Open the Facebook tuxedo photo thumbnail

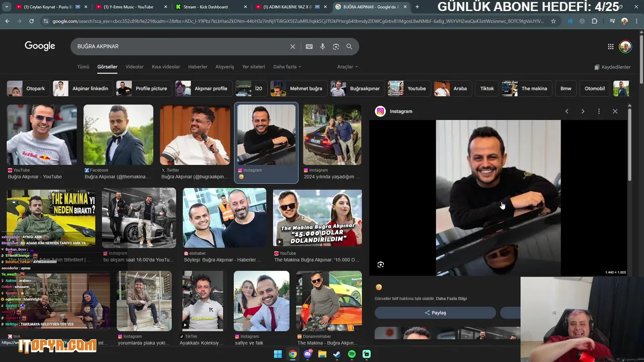(x=118, y=135)
